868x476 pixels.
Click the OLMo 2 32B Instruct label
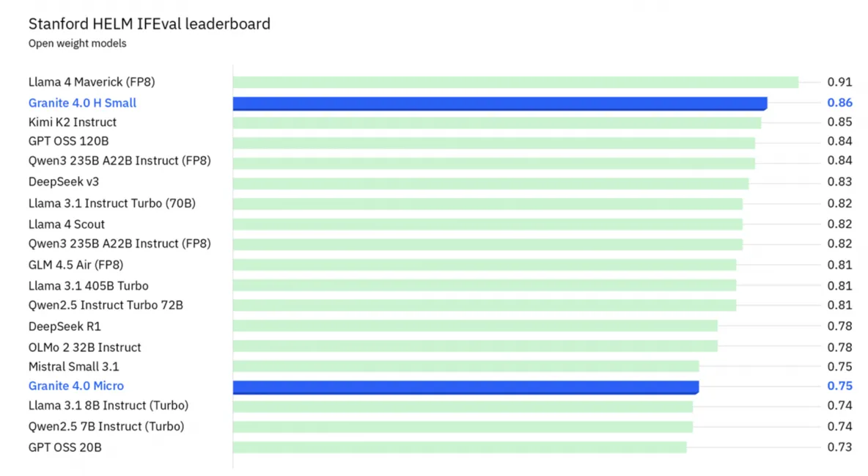tap(84, 347)
